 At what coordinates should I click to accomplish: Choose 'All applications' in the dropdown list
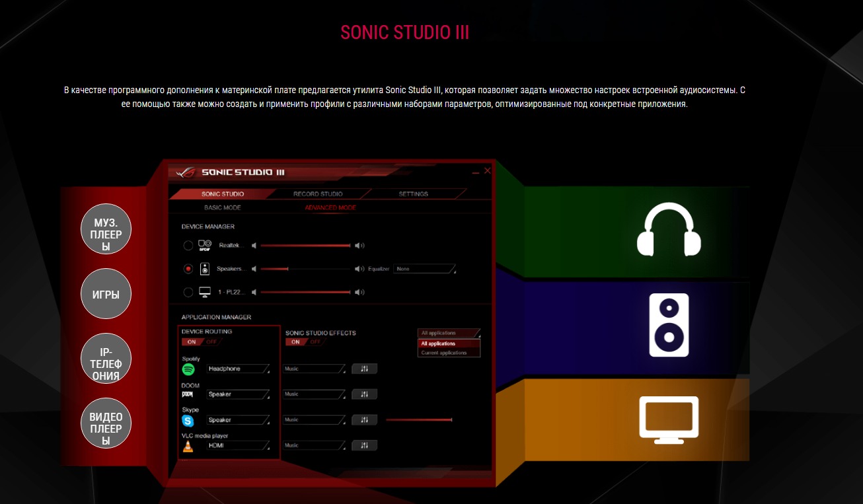[x=449, y=343]
